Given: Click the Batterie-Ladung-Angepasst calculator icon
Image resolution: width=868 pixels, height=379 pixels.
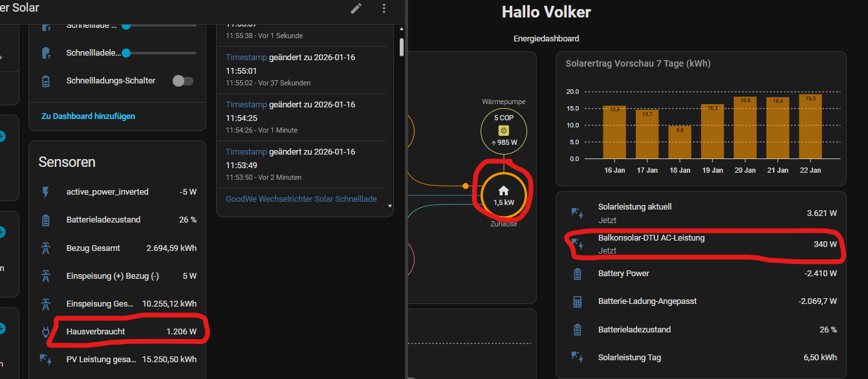Looking at the screenshot, I should 578,301.
